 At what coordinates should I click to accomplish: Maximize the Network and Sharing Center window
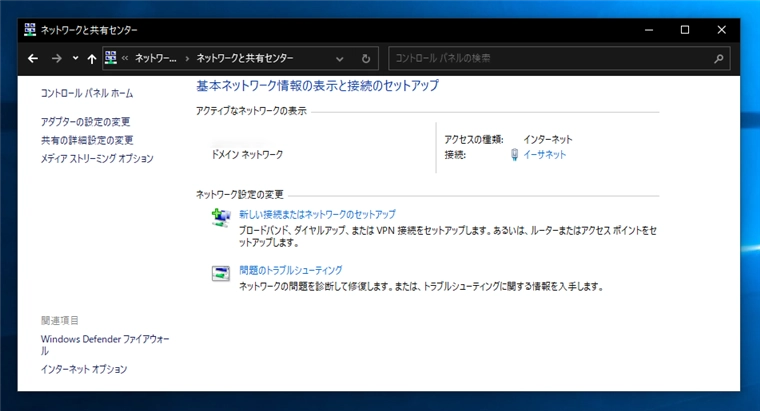point(685,30)
